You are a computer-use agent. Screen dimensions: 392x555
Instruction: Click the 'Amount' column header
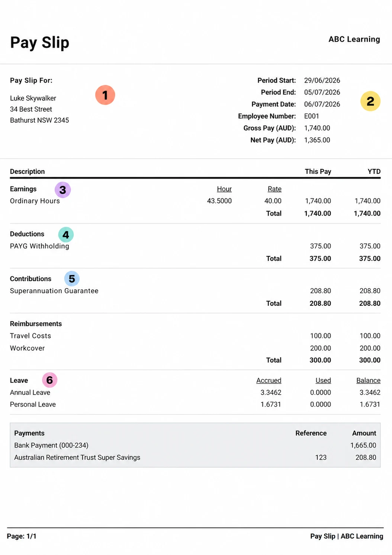pos(364,433)
